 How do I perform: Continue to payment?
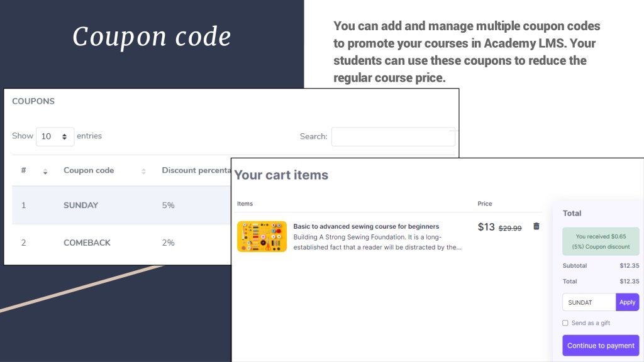click(601, 346)
